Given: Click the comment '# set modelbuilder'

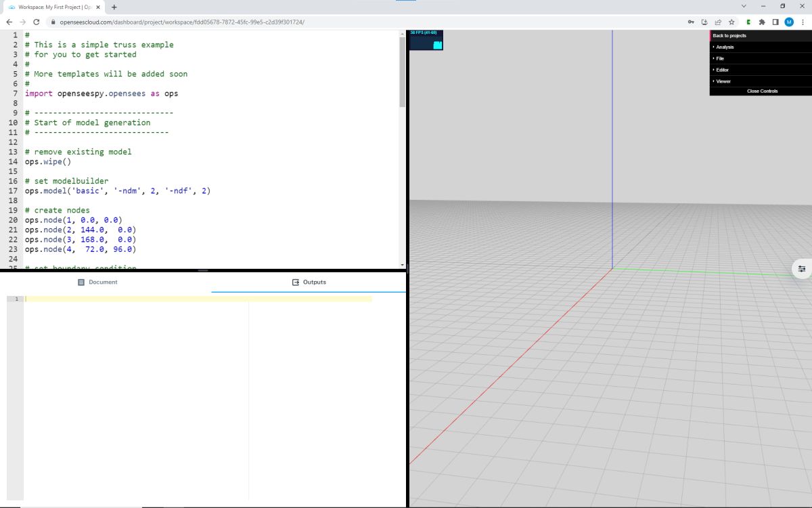Looking at the screenshot, I should [x=67, y=181].
